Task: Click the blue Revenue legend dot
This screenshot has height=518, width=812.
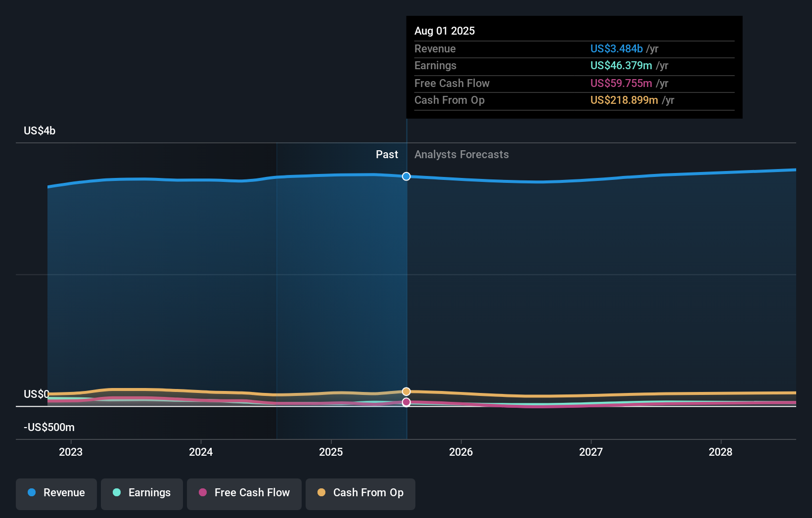Action: (32, 493)
